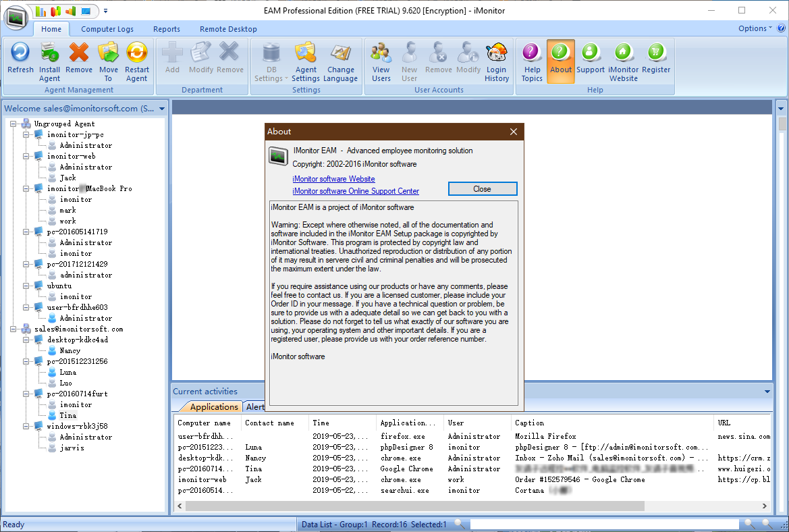Open View Users
Screen dimensions: 789x532
(x=381, y=62)
